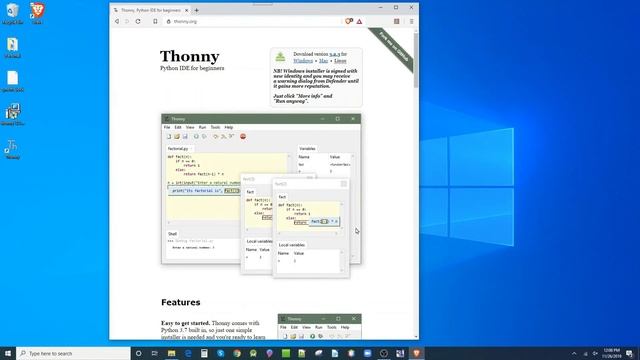Open the Thonny desktop shortcut

click(x=12, y=149)
